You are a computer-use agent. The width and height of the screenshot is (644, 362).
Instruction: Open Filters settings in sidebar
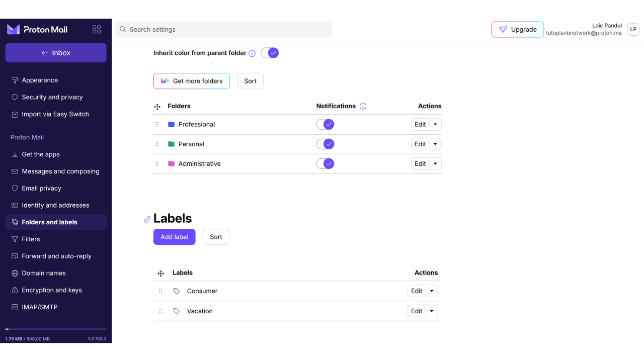coord(31,239)
